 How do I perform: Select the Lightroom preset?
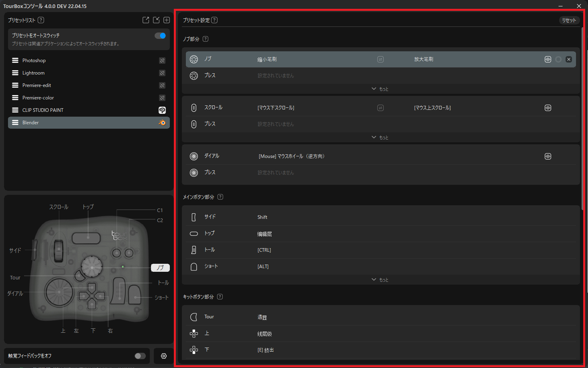(x=34, y=73)
